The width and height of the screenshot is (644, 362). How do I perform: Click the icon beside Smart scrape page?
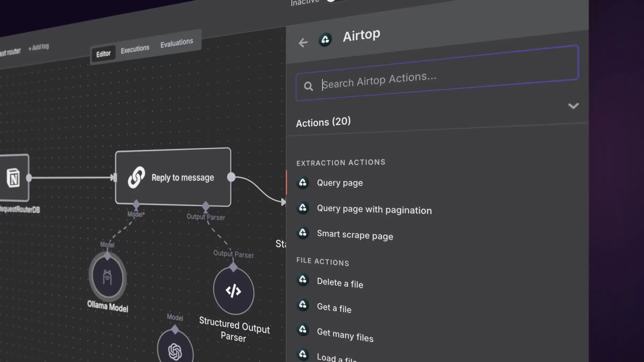coord(303,233)
